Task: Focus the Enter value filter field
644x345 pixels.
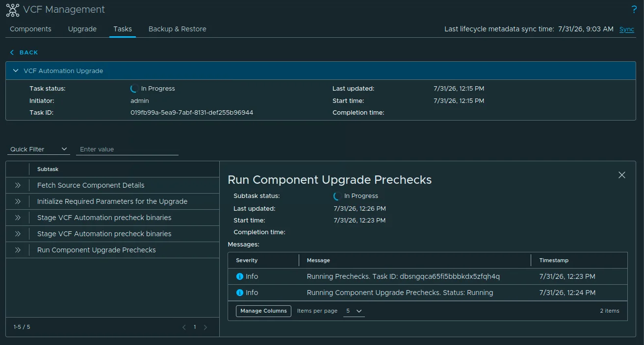Action: coord(128,149)
